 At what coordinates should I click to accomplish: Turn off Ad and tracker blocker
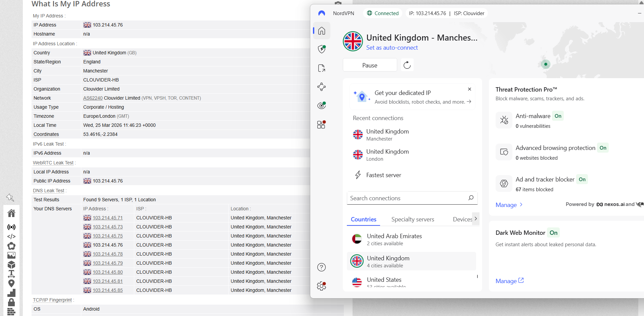[x=582, y=179]
